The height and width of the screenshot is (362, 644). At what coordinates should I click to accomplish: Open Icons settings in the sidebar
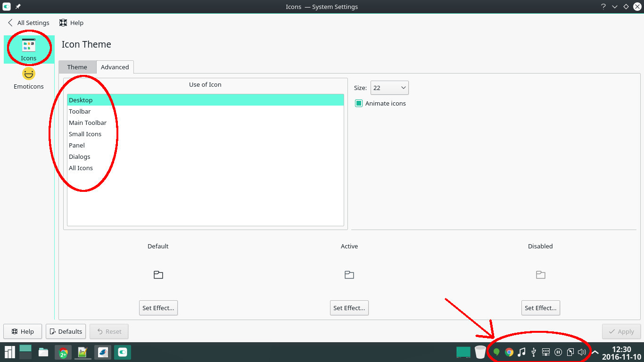[28, 47]
